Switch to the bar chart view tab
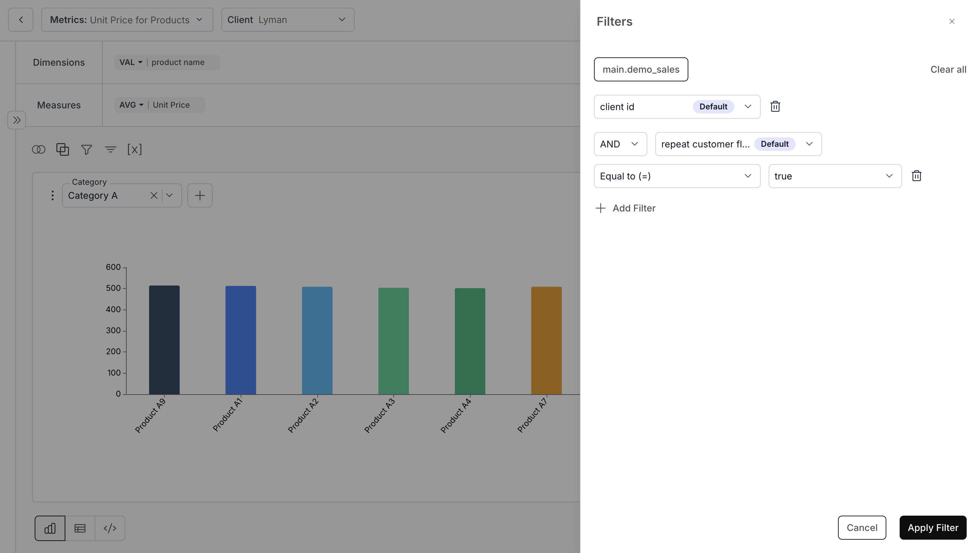Viewport: 980px width, 553px height. tap(49, 528)
